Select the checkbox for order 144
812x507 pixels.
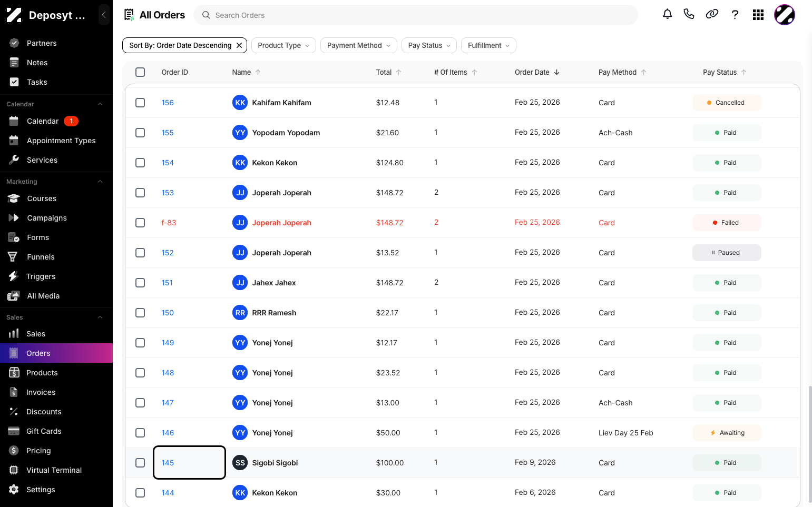[x=140, y=493]
